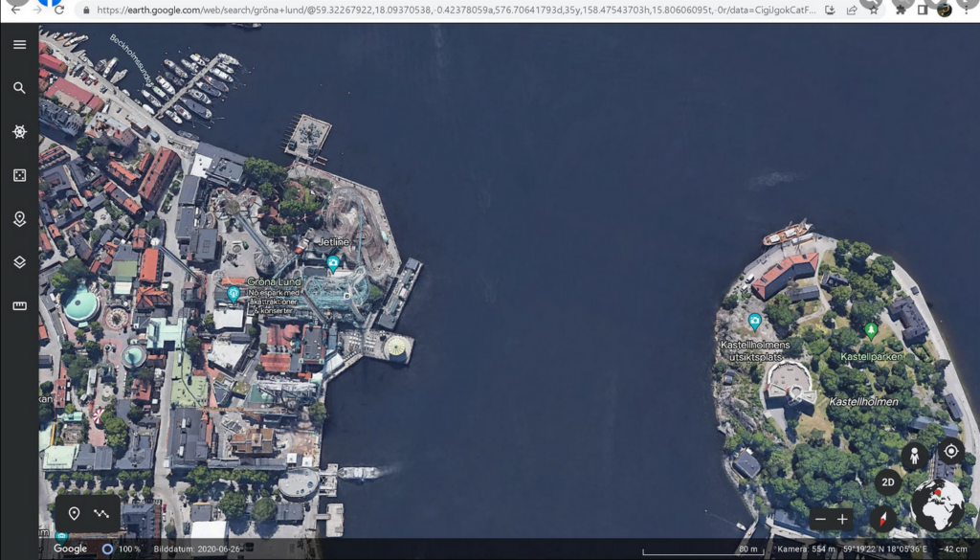
Task: Open Map Style layers icon
Action: click(x=19, y=262)
